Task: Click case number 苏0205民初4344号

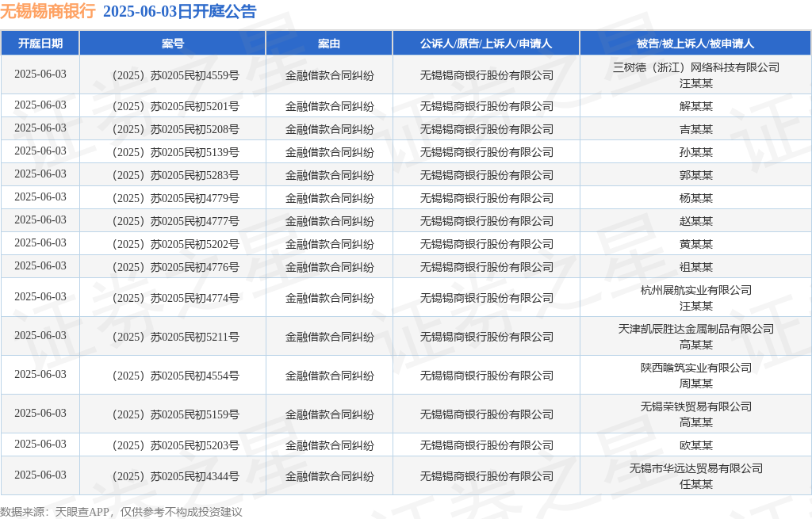Action: (x=195, y=476)
